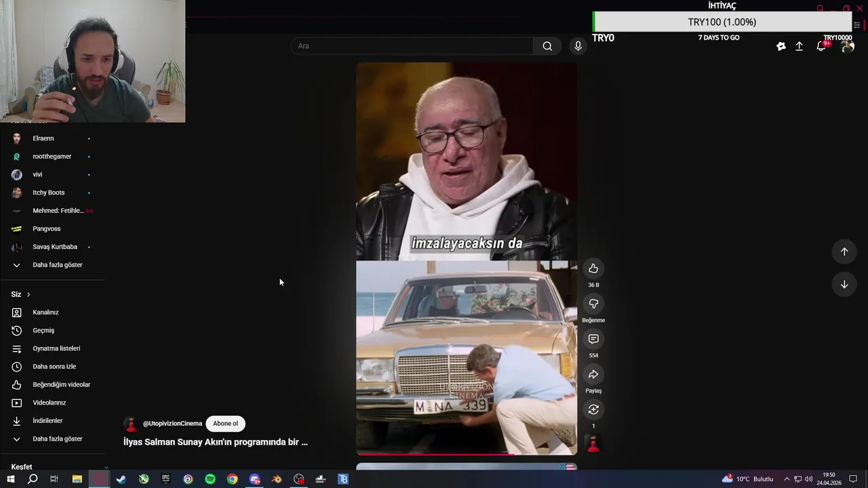Expand the Siz section chevron
This screenshot has height=488, width=868.
(28, 294)
